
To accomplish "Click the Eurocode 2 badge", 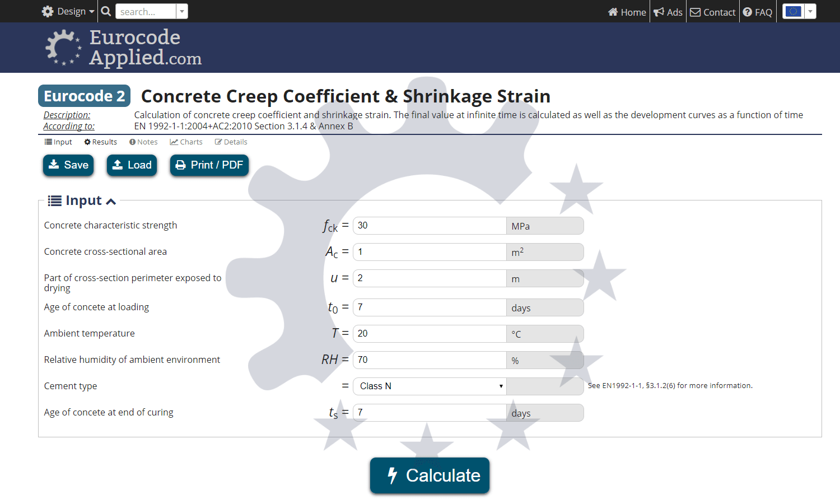I will coord(85,96).
